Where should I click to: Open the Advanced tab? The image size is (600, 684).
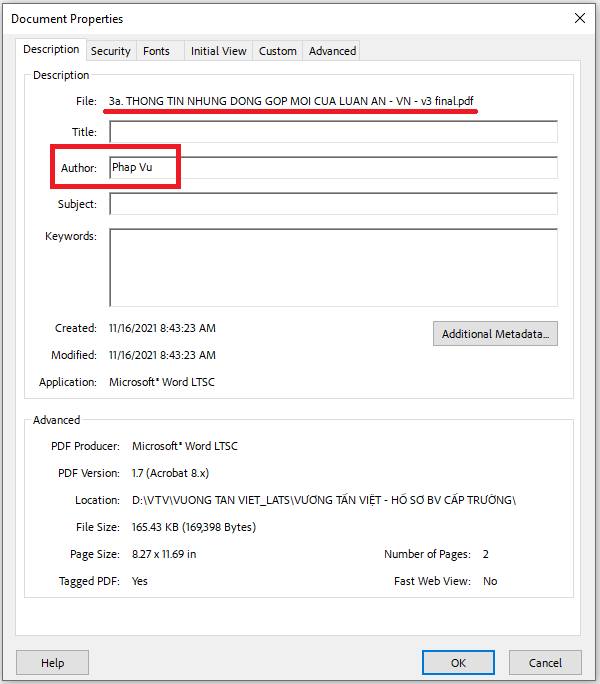[x=332, y=51]
